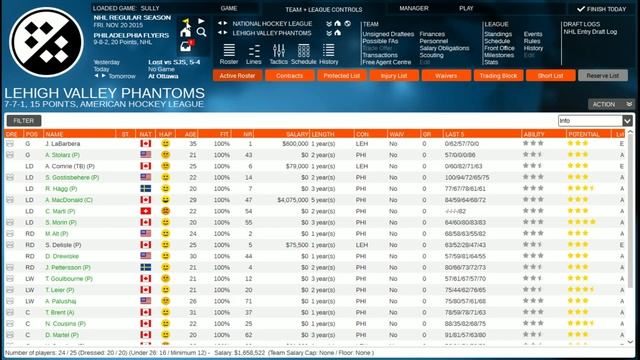Open the Salary Obligations link

point(444,48)
